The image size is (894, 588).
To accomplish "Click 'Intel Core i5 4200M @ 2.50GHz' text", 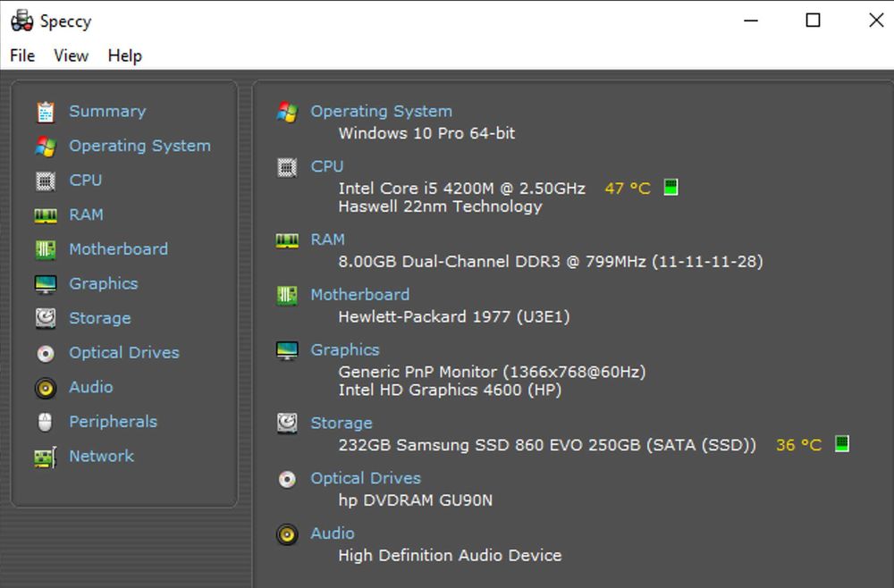I will pyautogui.click(x=462, y=189).
